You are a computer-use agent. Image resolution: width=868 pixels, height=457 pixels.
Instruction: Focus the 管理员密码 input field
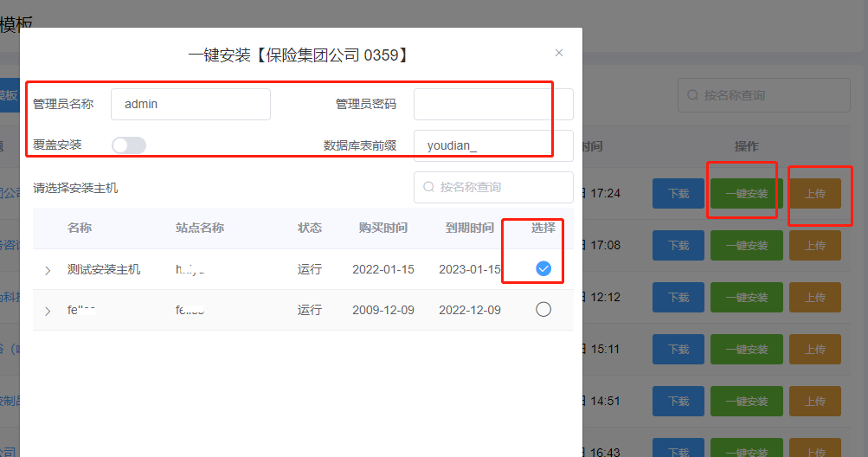492,104
